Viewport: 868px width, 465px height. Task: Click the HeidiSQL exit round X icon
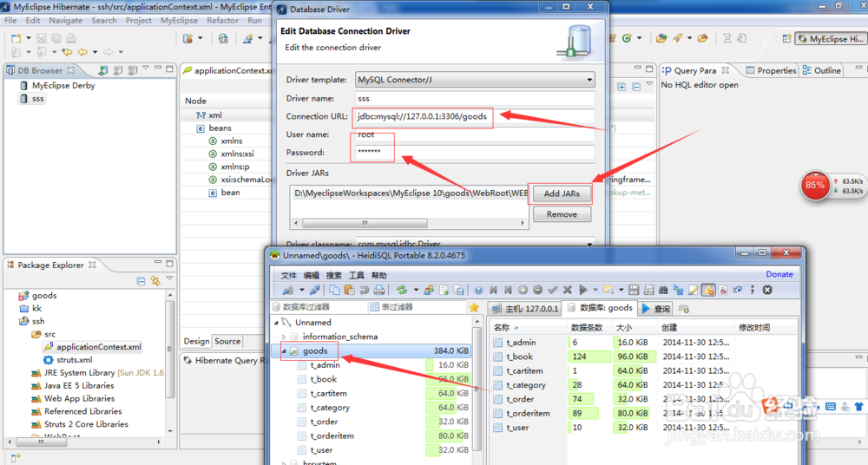click(x=767, y=290)
